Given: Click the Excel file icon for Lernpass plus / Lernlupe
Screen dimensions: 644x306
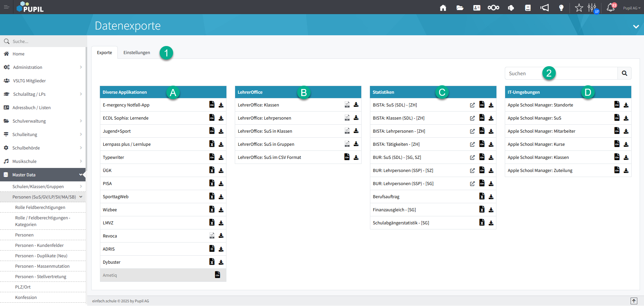Looking at the screenshot, I should click(212, 144).
